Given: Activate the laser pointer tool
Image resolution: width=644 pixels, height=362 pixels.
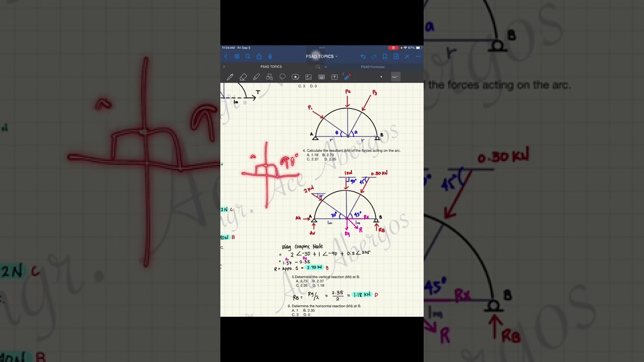Looking at the screenshot, I should tap(347, 77).
